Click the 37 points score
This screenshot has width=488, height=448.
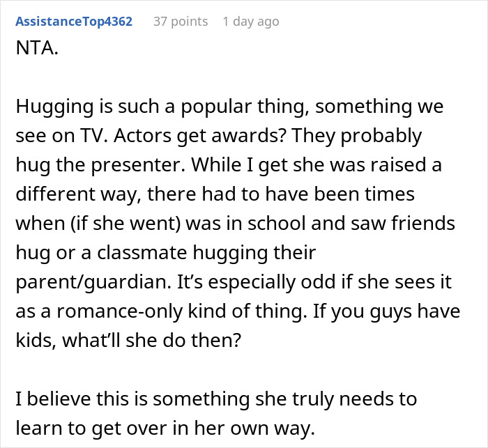[x=181, y=22]
